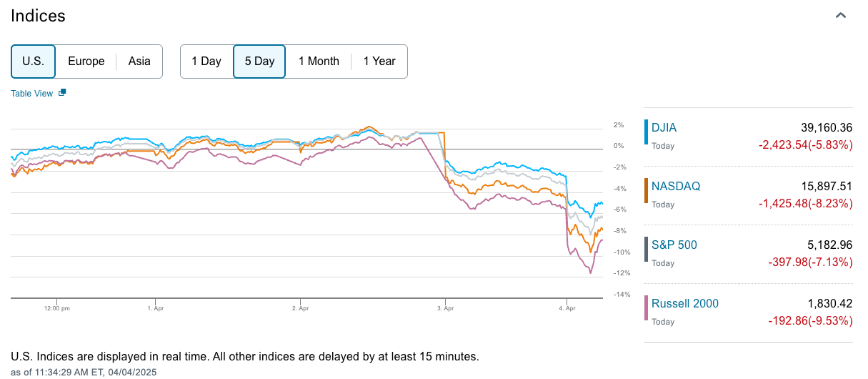Open the Russell 2000 index link
868x379 pixels.
(685, 303)
